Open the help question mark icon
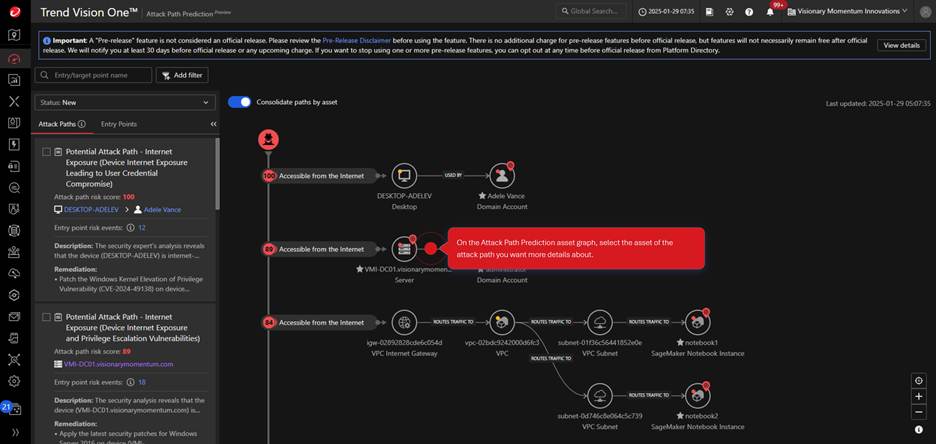Image resolution: width=936 pixels, height=444 pixels. coord(749,11)
